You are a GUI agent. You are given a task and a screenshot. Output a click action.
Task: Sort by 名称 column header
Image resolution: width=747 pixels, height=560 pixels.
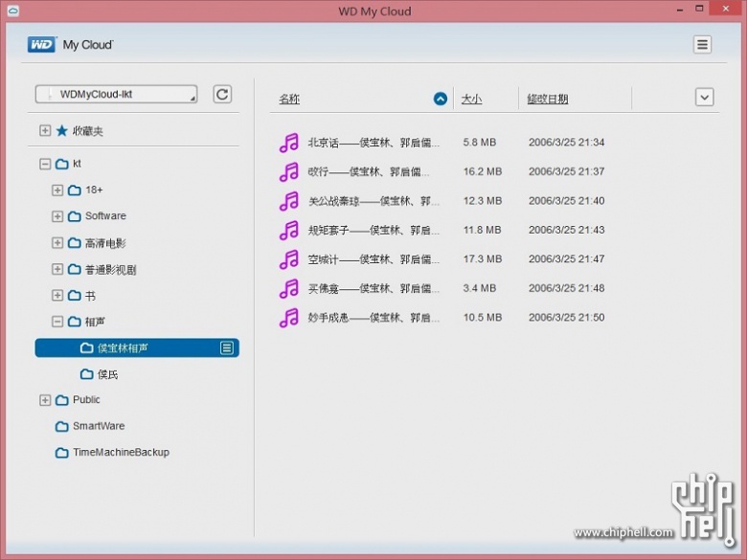[x=289, y=99]
